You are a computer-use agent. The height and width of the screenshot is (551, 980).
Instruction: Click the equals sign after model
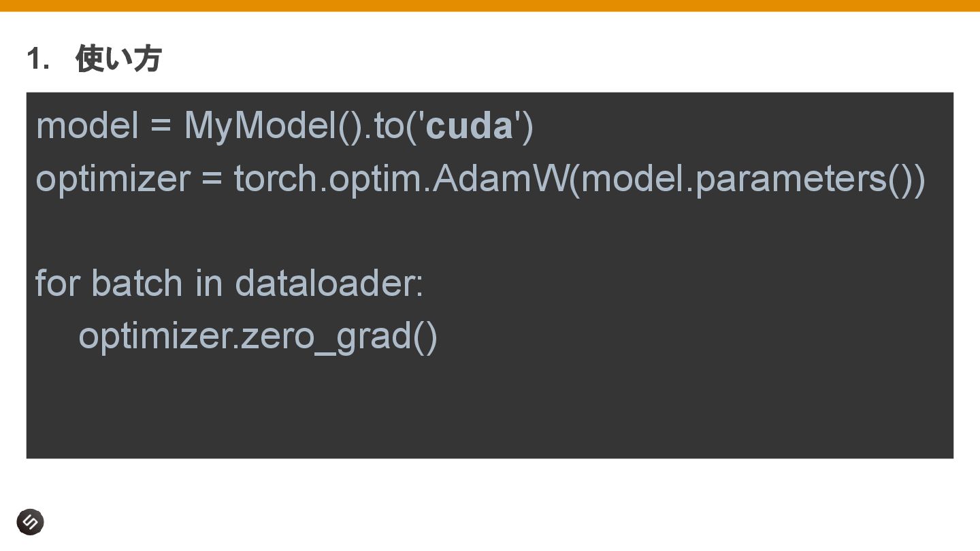[161, 127]
